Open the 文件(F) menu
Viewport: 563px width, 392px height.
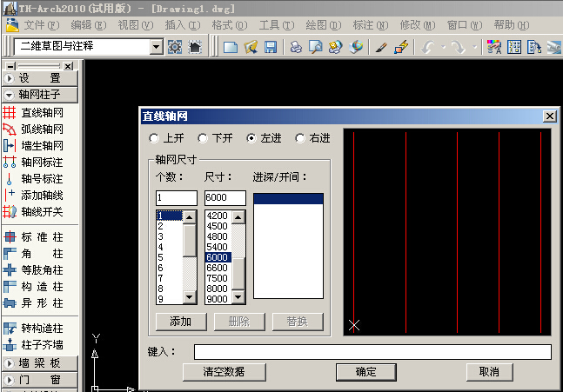pyautogui.click(x=41, y=25)
